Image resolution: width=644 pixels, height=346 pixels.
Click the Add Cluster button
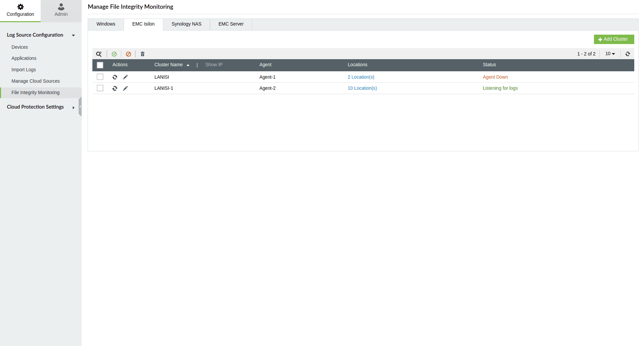point(614,39)
